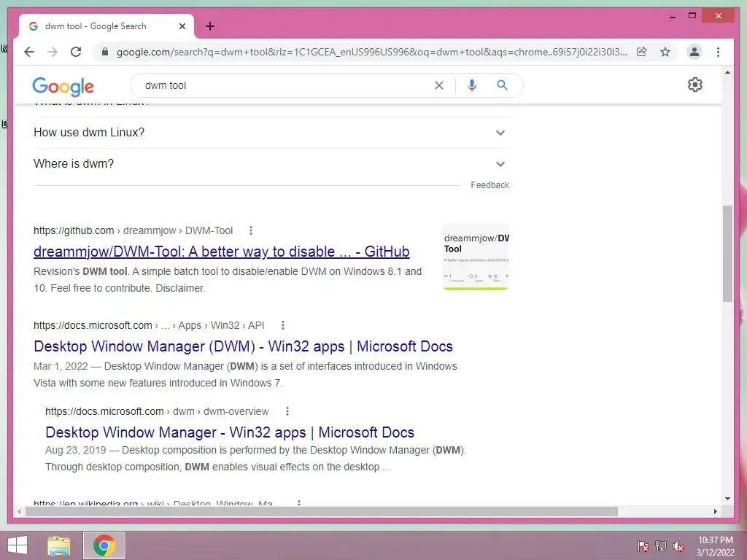Click the scroll left arrow

pos(19,511)
